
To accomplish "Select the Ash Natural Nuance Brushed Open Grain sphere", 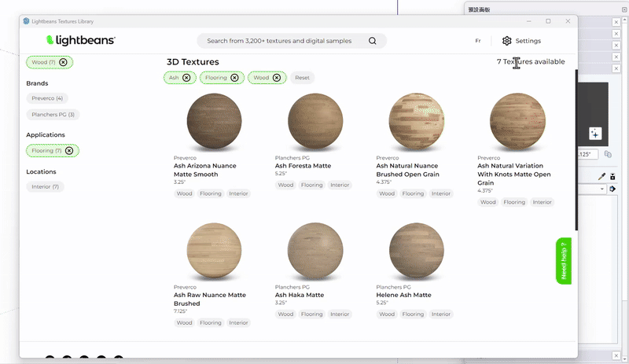I will 417,121.
